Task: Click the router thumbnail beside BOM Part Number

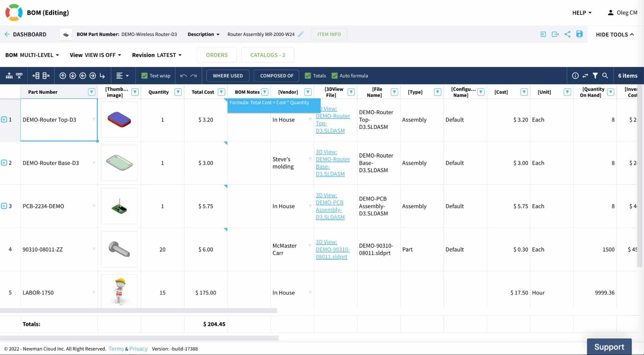Action: point(66,34)
